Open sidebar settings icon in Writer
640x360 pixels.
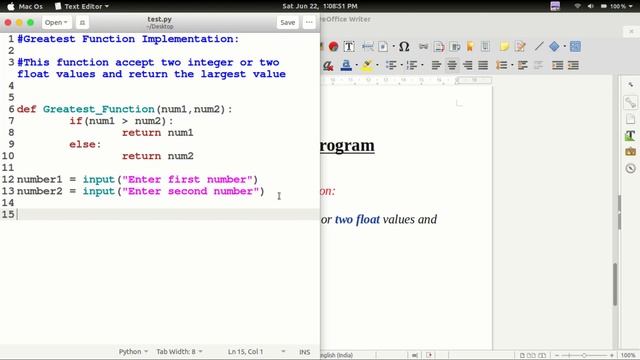(x=631, y=85)
